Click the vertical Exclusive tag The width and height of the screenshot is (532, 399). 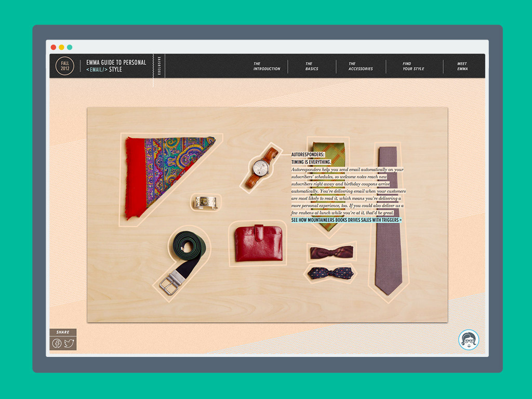click(159, 66)
